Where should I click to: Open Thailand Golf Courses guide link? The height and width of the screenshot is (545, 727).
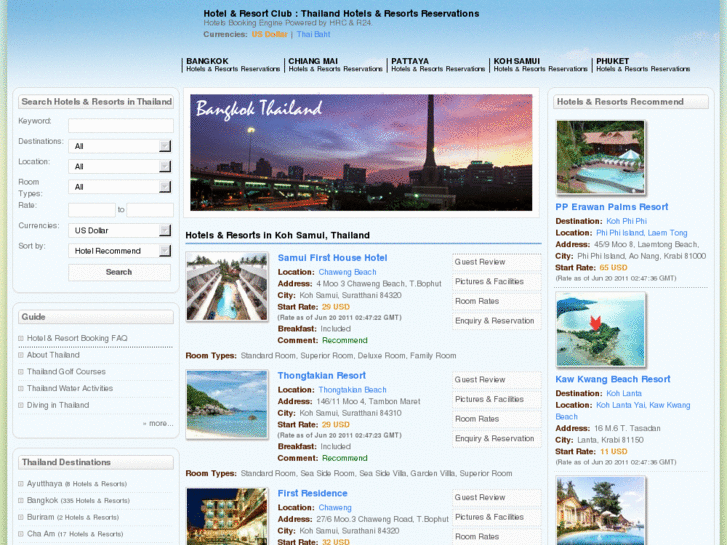66,372
